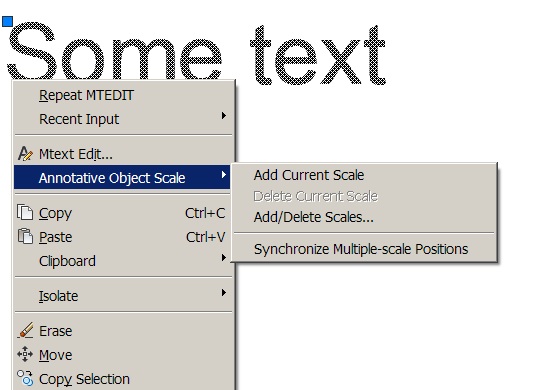Click the Ctrl+C shortcut label
The height and width of the screenshot is (390, 535).
point(205,213)
